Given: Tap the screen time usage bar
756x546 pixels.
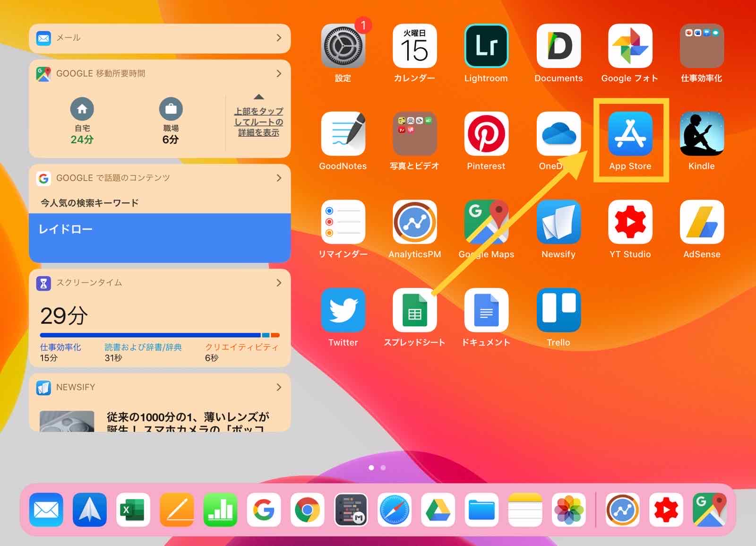Looking at the screenshot, I should [x=160, y=335].
